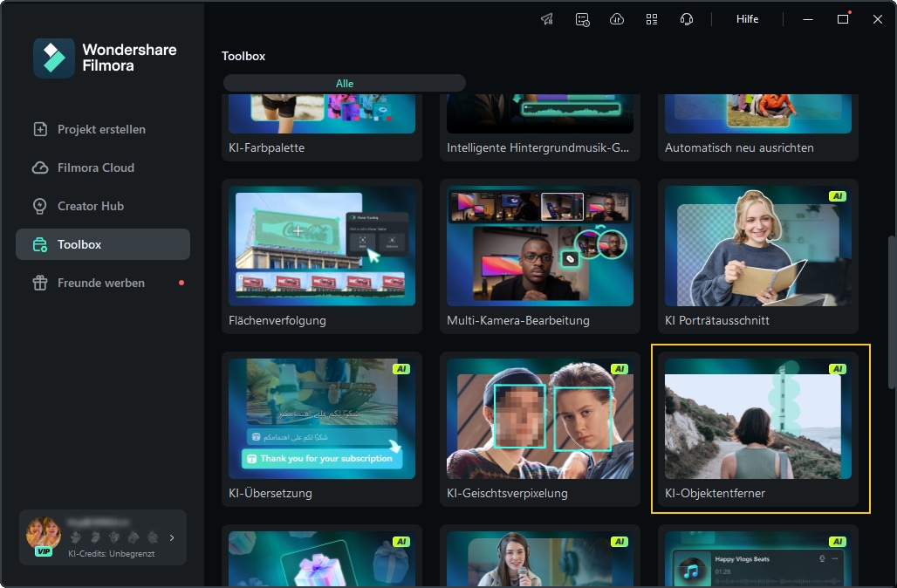Expand the profile panel chevron arrow
The width and height of the screenshot is (897, 588).
click(172, 537)
